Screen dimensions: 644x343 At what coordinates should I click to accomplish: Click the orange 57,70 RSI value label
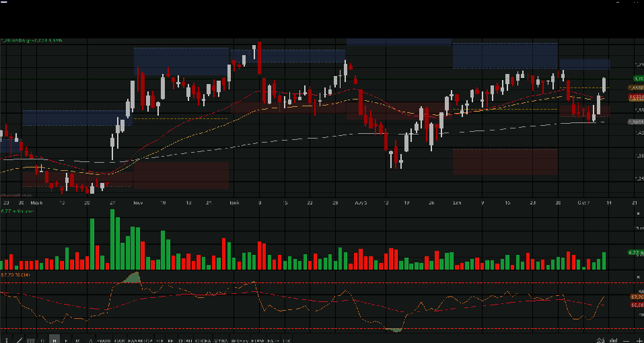tap(637, 297)
